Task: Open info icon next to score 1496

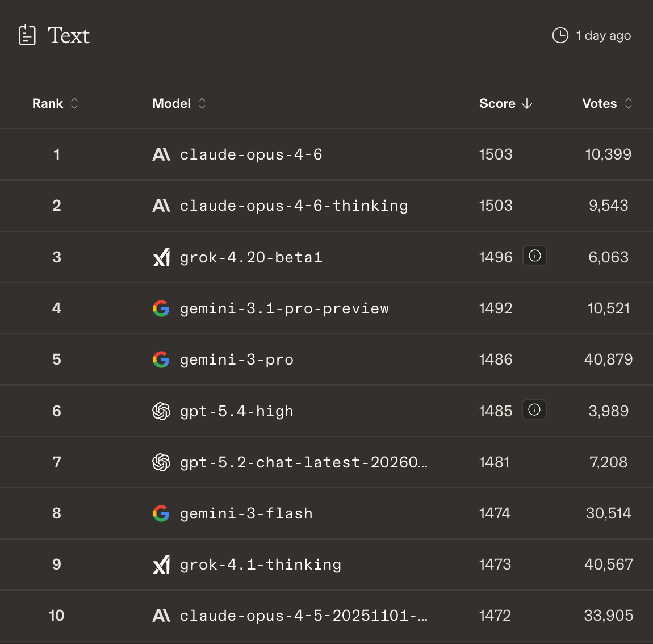Action: point(535,256)
